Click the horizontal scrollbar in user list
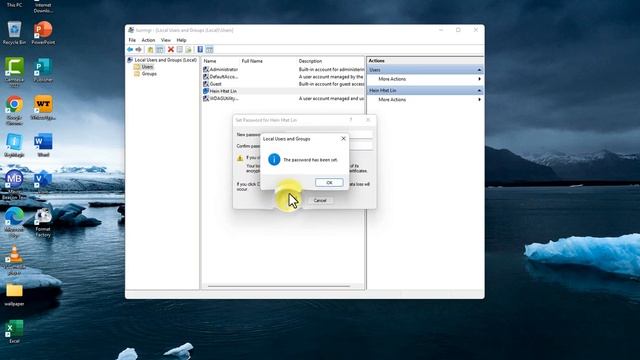The height and width of the screenshot is (360, 640). coord(279,286)
